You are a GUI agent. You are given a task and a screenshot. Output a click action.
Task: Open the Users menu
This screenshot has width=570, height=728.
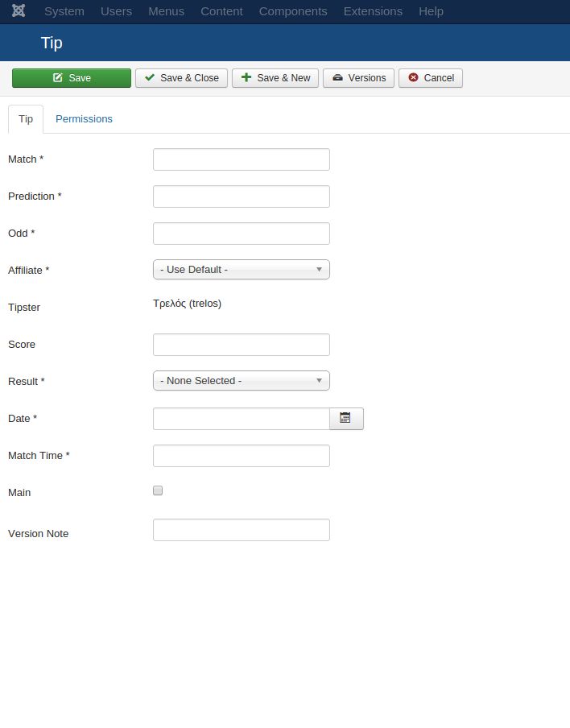tap(116, 11)
